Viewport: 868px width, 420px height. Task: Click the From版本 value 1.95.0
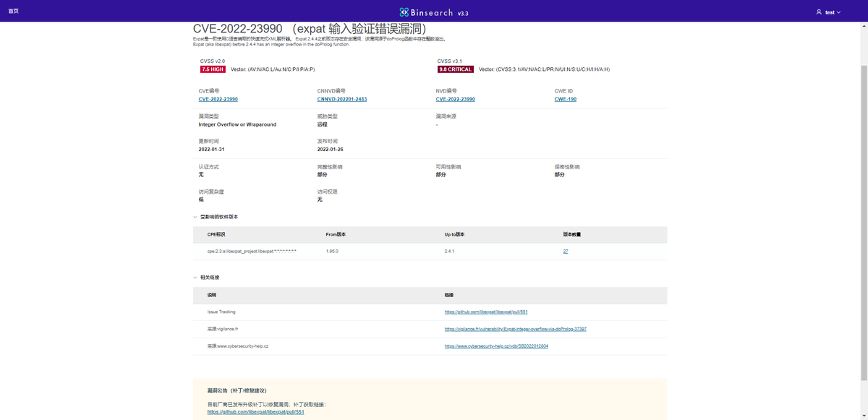pos(332,251)
